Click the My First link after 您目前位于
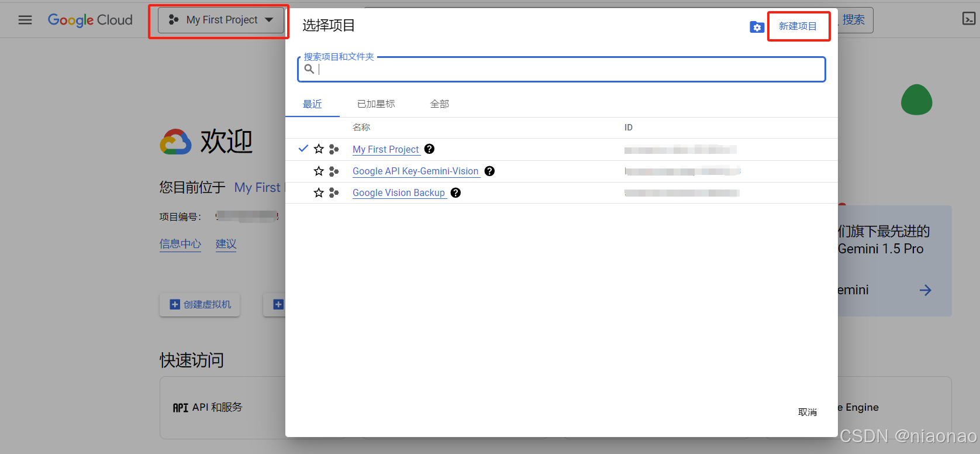Viewport: 980px width, 454px height. click(258, 187)
